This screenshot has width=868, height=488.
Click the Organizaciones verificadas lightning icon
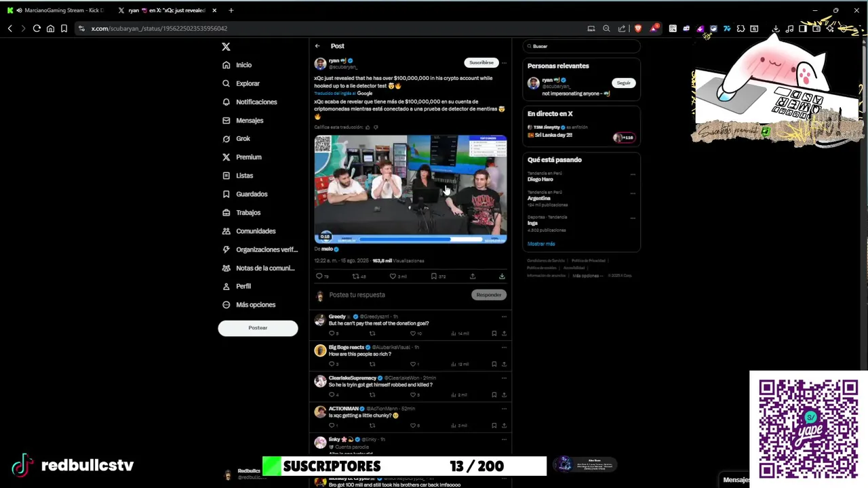click(x=226, y=249)
